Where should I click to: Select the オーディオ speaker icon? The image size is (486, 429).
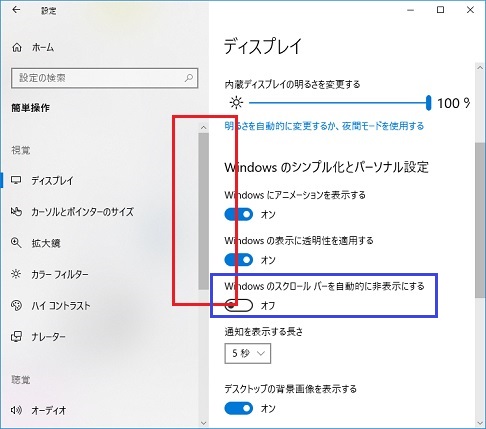(16, 410)
